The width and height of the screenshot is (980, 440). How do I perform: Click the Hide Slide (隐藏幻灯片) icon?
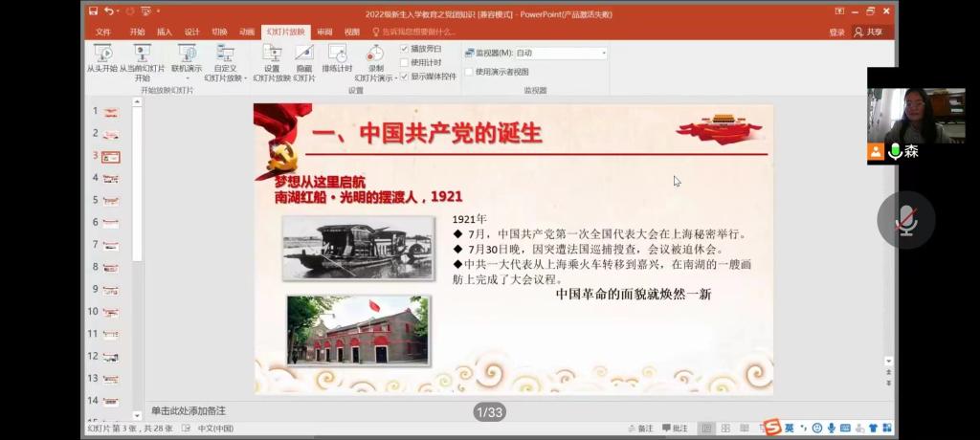pos(303,59)
